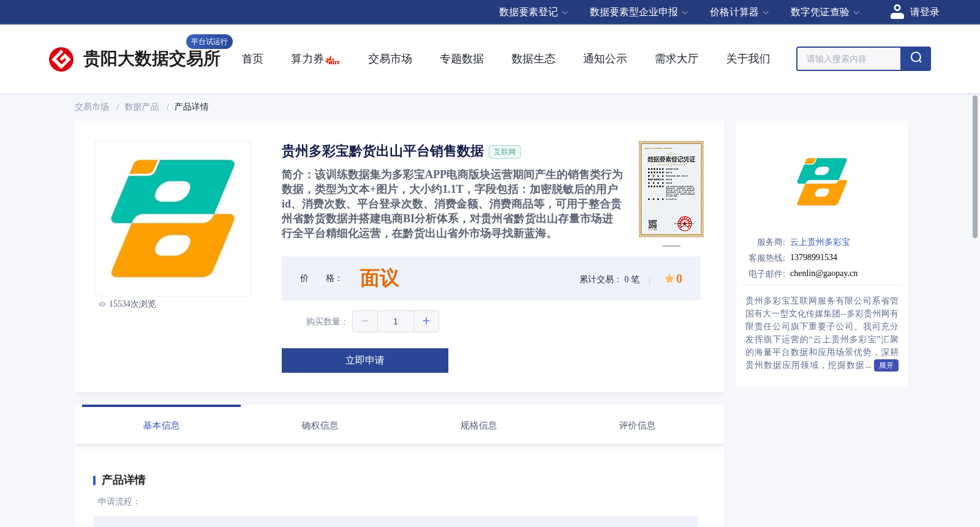The height and width of the screenshot is (527, 980).
Task: Click the 面议 price text
Action: (x=379, y=278)
